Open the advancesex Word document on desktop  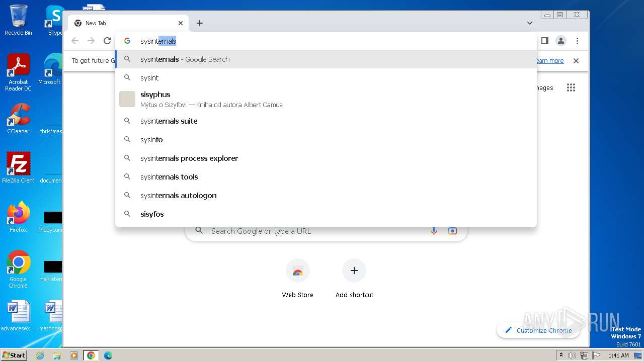(x=18, y=316)
